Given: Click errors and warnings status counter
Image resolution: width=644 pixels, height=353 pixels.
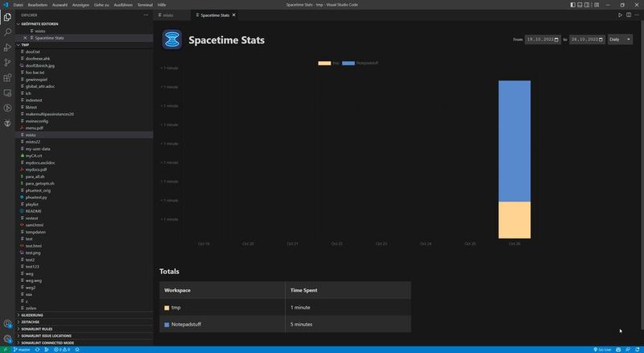Looking at the screenshot, I should pyautogui.click(x=62, y=350).
